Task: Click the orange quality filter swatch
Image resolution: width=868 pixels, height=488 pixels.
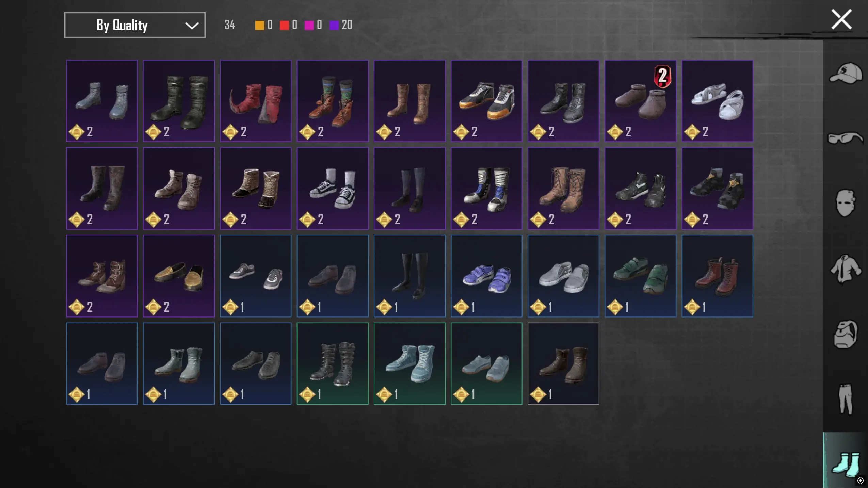Action: tap(259, 25)
